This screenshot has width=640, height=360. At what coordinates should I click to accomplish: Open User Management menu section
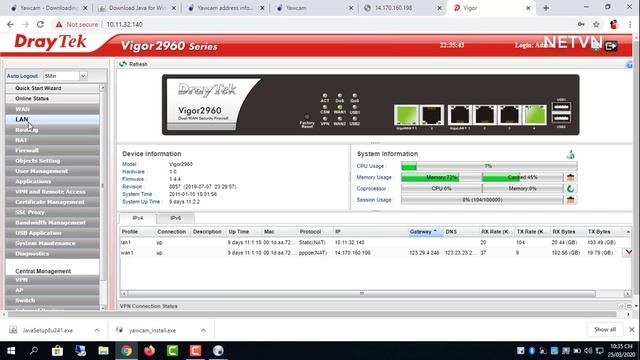coord(52,171)
